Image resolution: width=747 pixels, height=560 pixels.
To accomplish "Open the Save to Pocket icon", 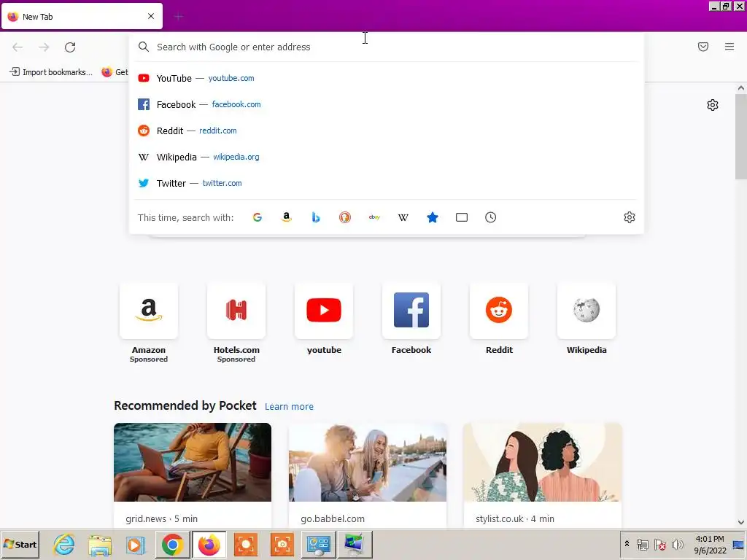I will tap(703, 47).
